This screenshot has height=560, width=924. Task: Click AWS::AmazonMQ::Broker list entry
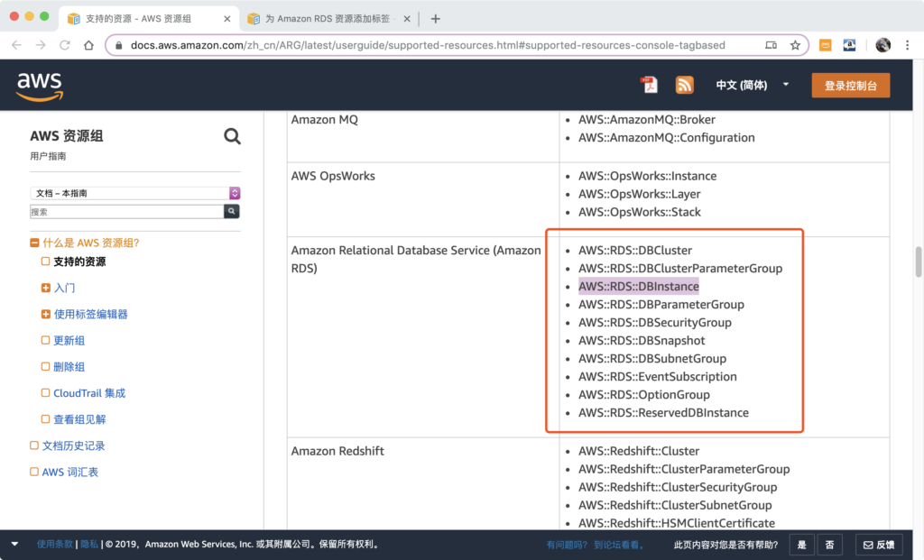pyautogui.click(x=646, y=120)
